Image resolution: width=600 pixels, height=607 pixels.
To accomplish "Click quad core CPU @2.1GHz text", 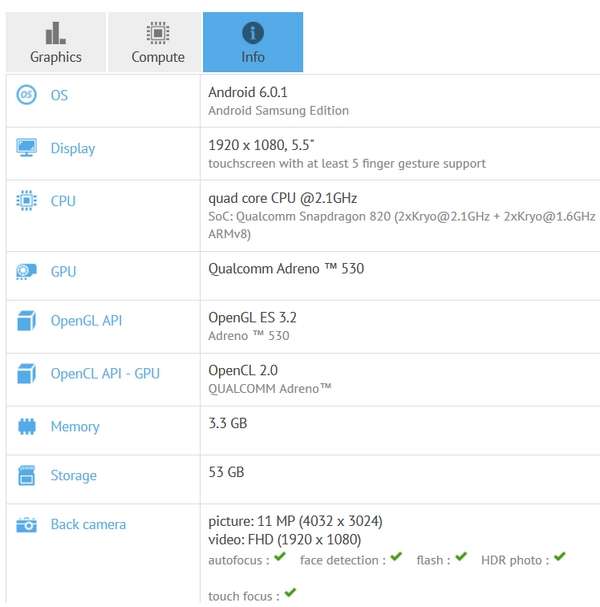I will 283,198.
